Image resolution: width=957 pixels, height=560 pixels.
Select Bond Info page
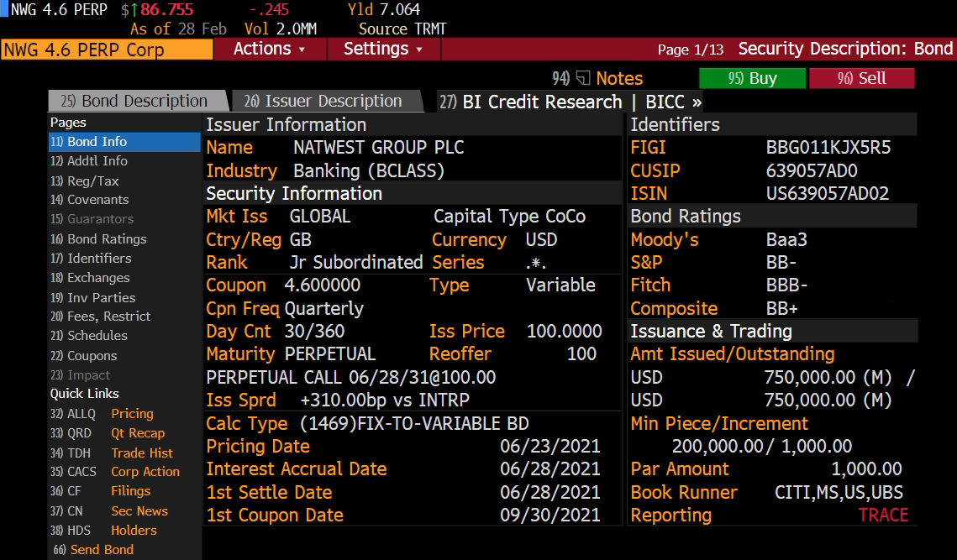click(x=124, y=142)
